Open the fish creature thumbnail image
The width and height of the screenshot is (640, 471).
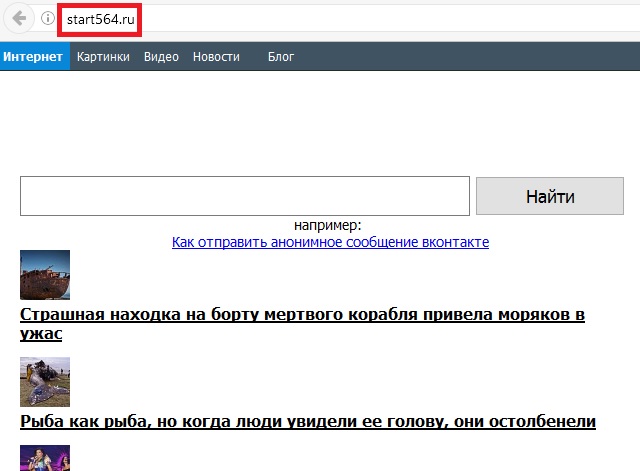(45, 382)
